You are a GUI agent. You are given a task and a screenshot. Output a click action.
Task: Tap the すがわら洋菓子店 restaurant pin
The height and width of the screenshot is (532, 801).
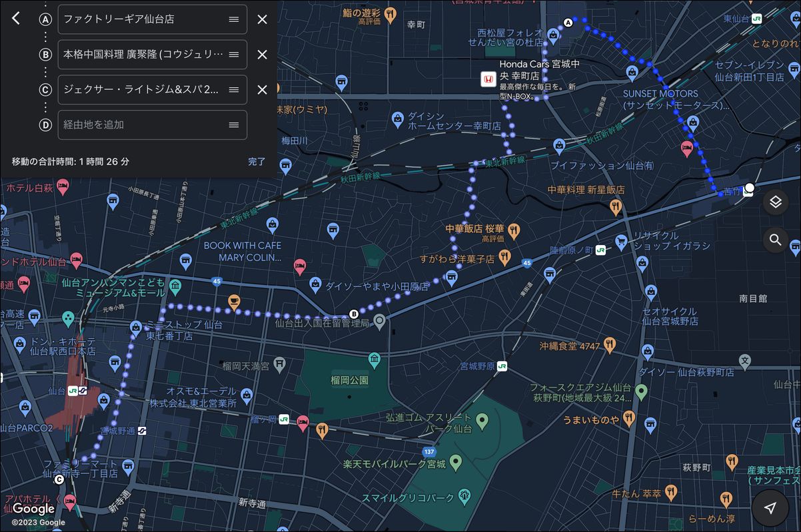504,256
